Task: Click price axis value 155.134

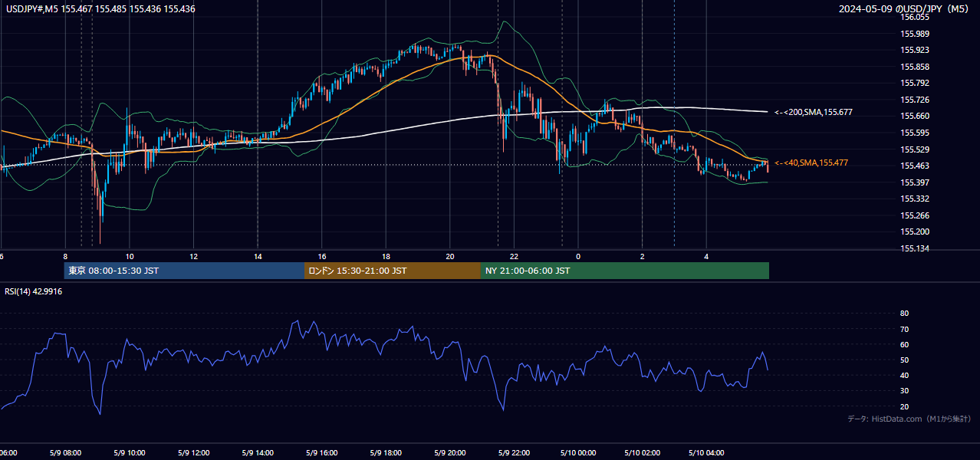Action: point(914,248)
